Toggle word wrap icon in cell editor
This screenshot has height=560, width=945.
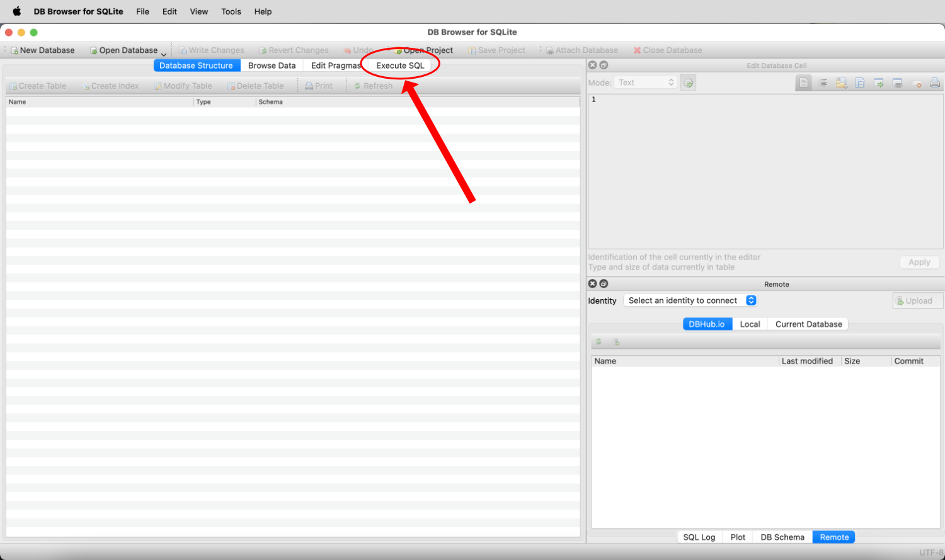coord(823,83)
